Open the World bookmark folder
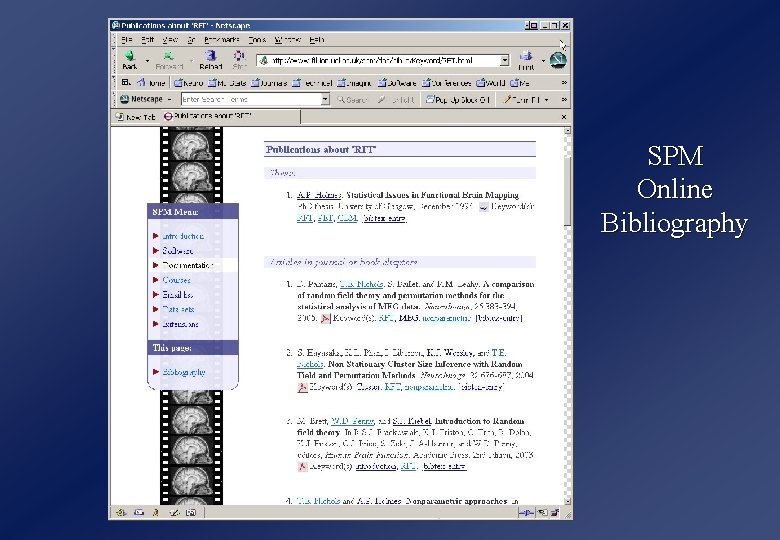This screenshot has width=780, height=540. click(x=491, y=83)
